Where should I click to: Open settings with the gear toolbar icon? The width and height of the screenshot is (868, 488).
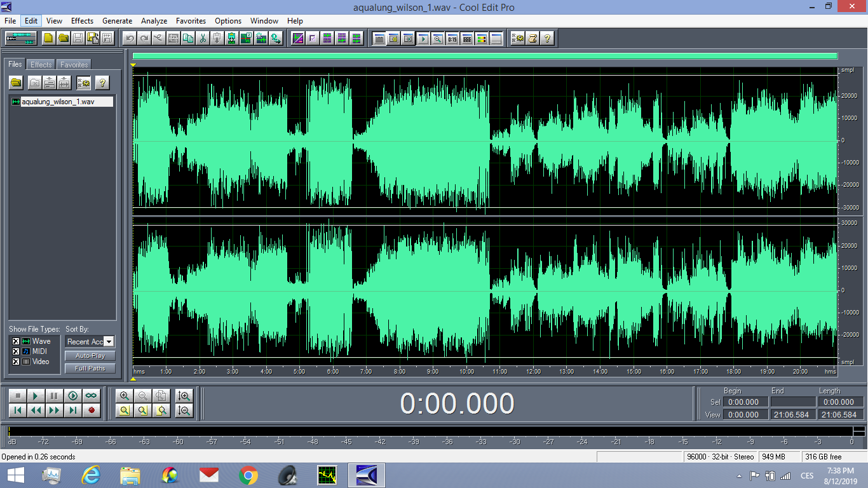point(519,38)
